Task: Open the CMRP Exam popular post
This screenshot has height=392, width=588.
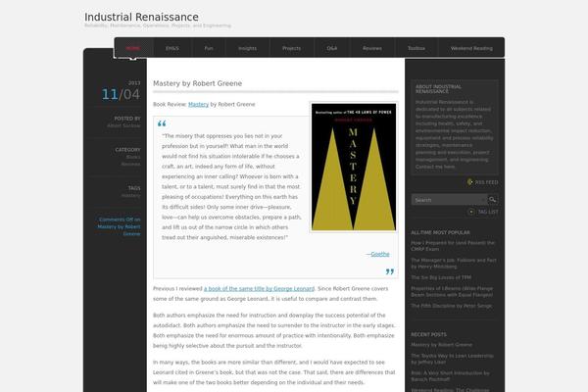Action: (453, 246)
